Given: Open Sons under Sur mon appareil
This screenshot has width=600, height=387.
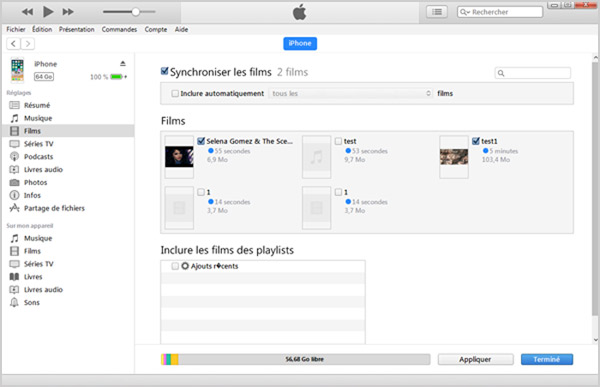Looking at the screenshot, I should [x=32, y=302].
